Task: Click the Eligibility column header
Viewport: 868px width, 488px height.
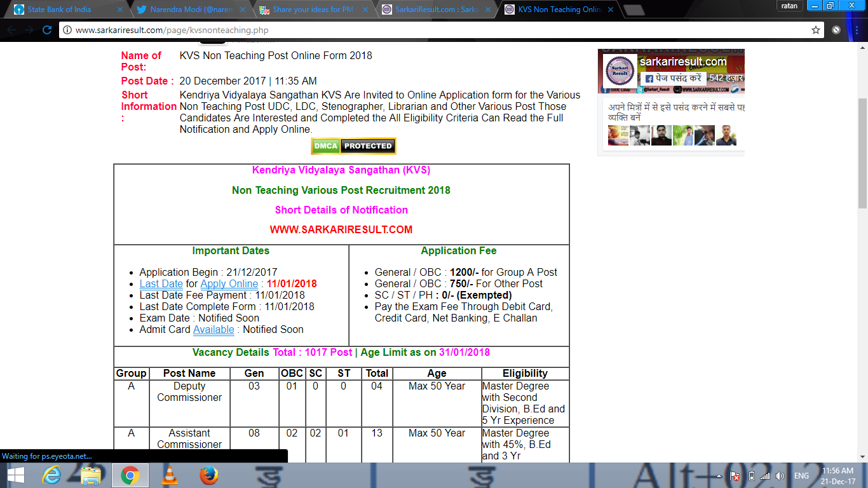Action: (x=525, y=373)
